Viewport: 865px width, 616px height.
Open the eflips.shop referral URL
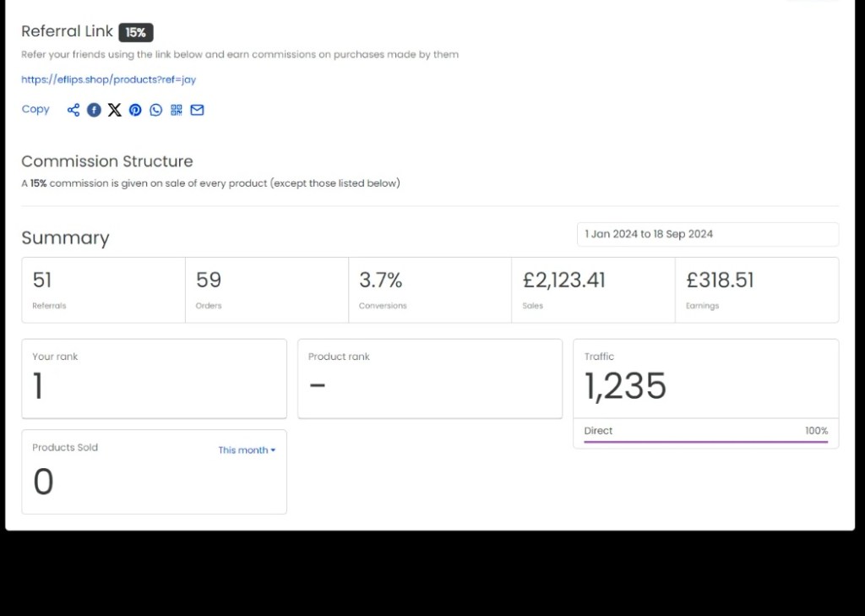[108, 79]
